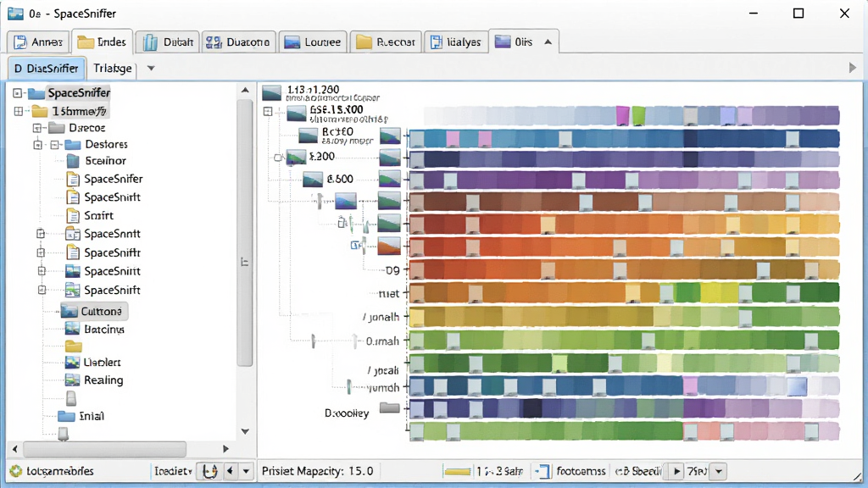Open the Iialyes tab
Image resolution: width=868 pixels, height=488 pixels.
pyautogui.click(x=456, y=42)
